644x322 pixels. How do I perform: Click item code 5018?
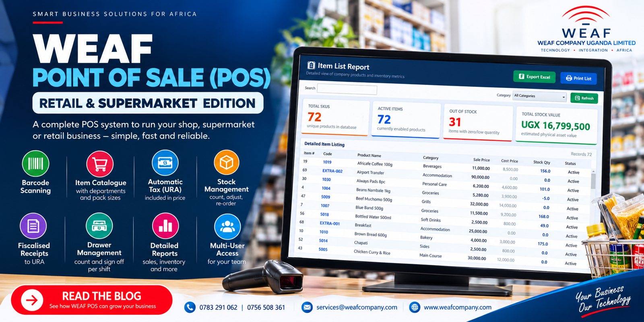tap(325, 215)
